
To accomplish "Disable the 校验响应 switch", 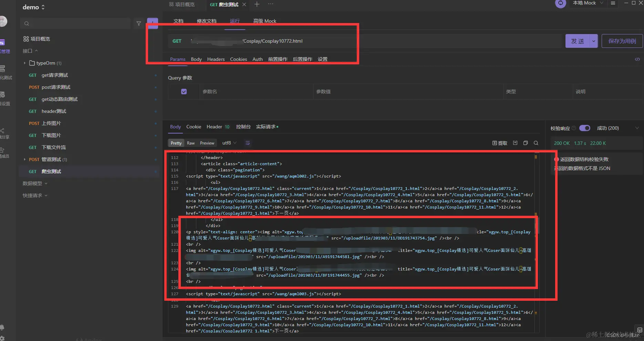I will pos(585,128).
